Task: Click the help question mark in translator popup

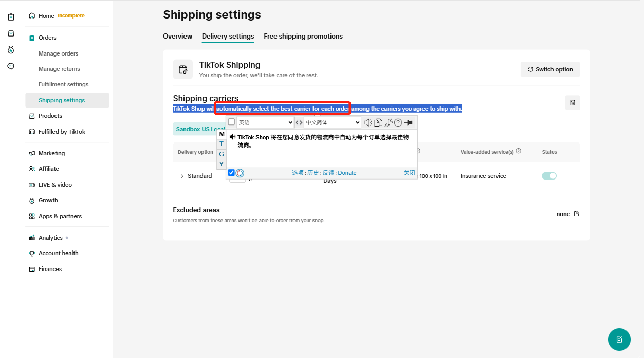Action: click(398, 122)
